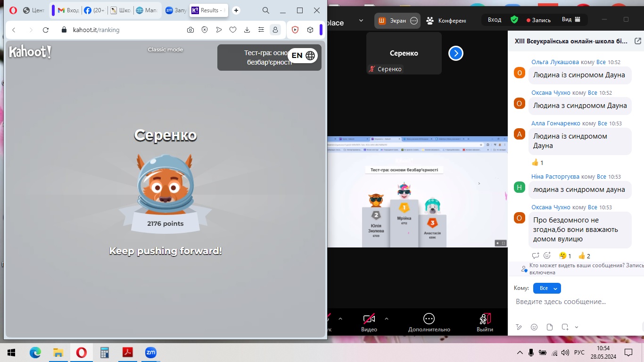Pop out the Zoom chat panel
This screenshot has width=644, height=362.
pyautogui.click(x=638, y=41)
